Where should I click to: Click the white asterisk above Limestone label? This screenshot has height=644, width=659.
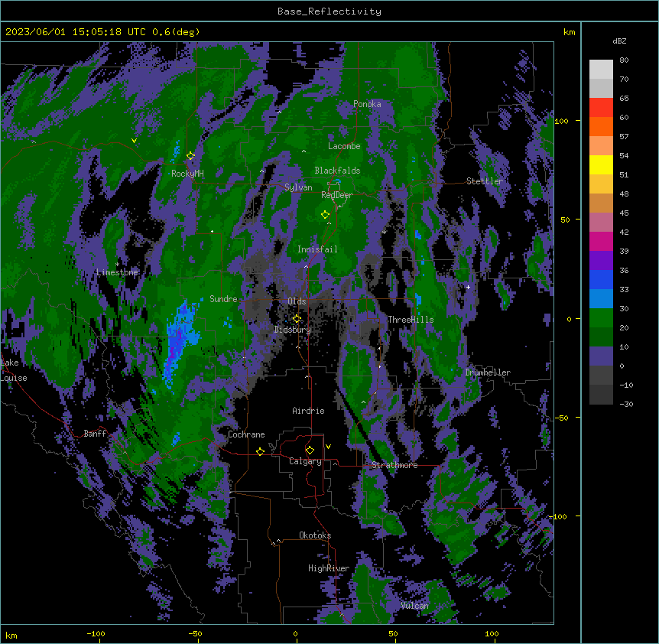click(x=117, y=265)
